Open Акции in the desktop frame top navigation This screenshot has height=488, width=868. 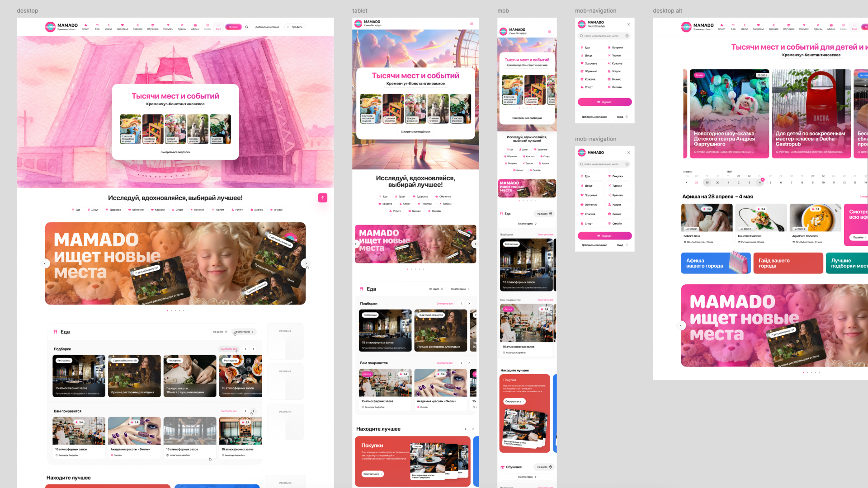pos(208,27)
